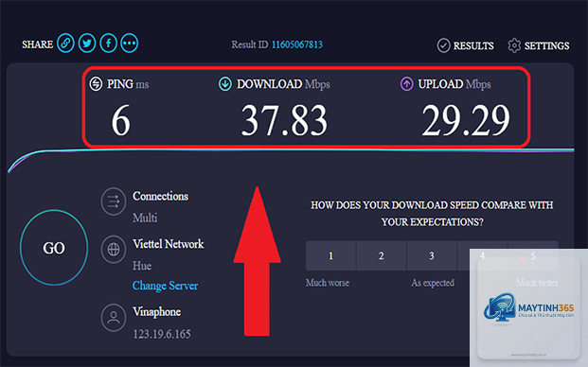Select the IP address 123.19.6.165
Image resolution: width=588 pixels, height=367 pixels.
coord(162,334)
